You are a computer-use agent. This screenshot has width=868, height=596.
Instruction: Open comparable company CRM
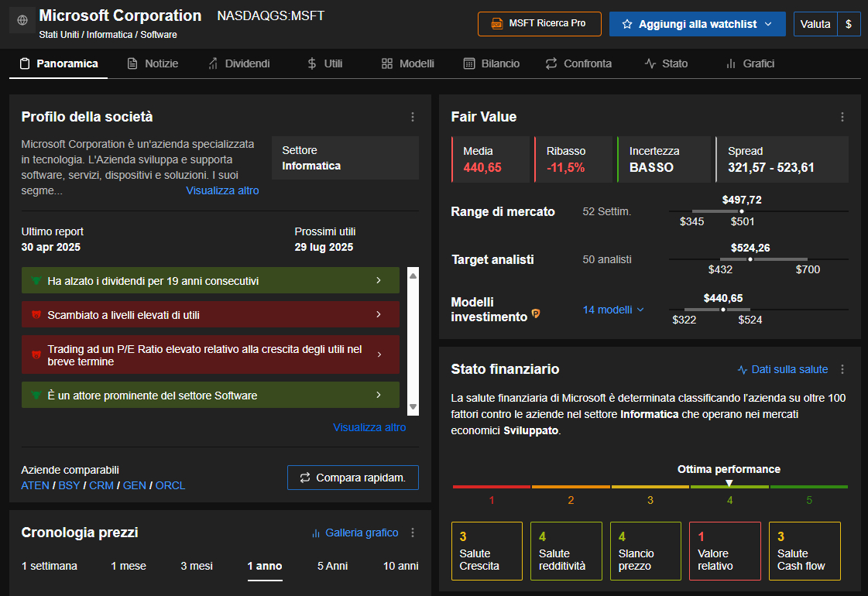[x=101, y=485]
